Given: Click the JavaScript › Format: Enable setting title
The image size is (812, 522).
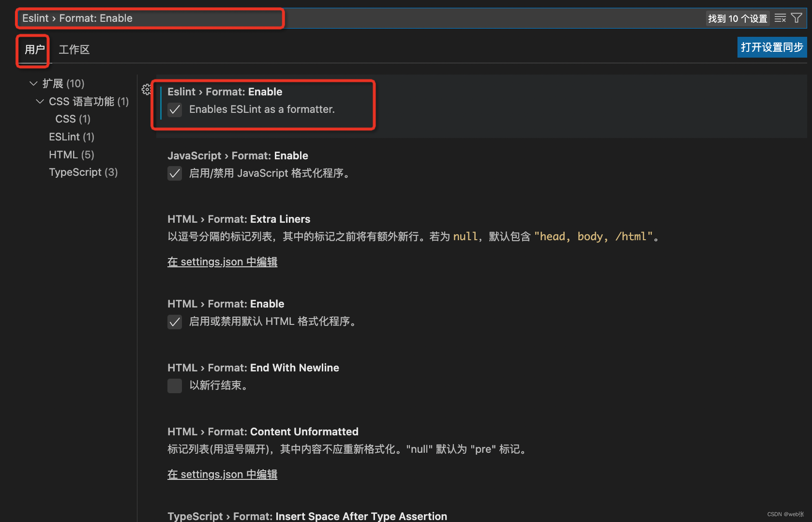Looking at the screenshot, I should 238,156.
